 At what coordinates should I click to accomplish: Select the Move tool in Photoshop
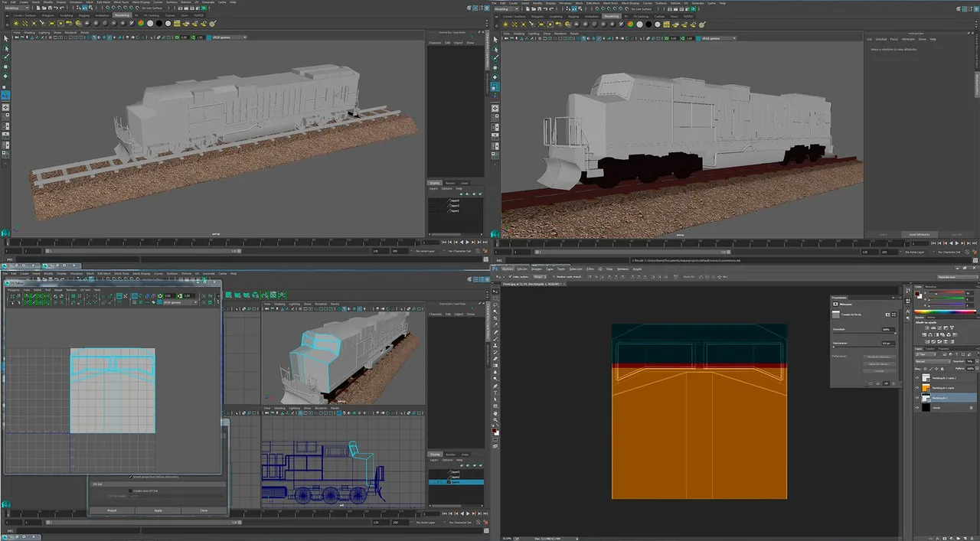point(495,292)
